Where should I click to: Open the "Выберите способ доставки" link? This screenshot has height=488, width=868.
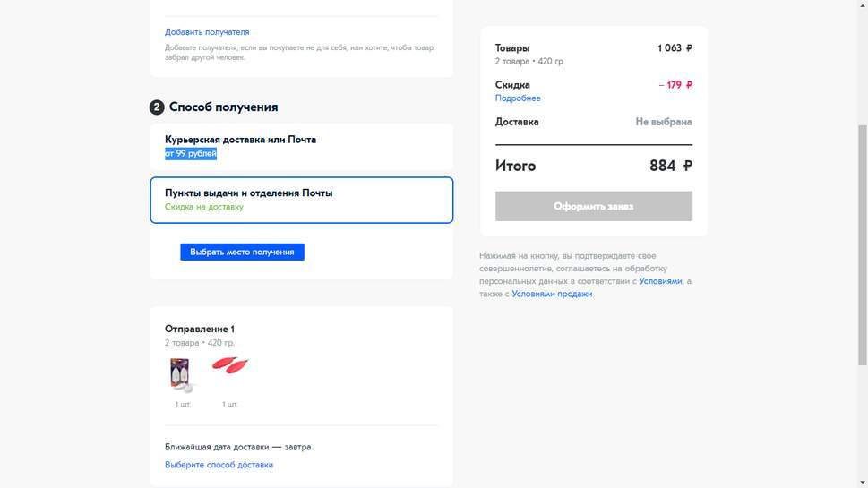click(219, 465)
